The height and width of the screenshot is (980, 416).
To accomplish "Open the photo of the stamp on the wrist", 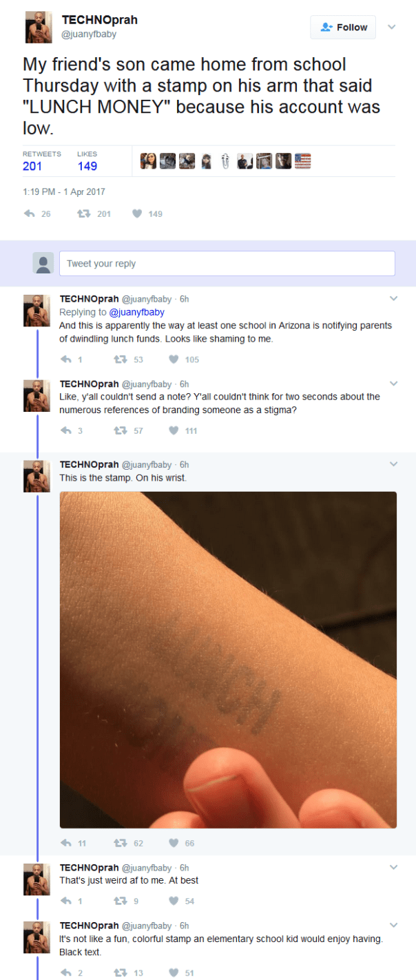I will [228, 660].
